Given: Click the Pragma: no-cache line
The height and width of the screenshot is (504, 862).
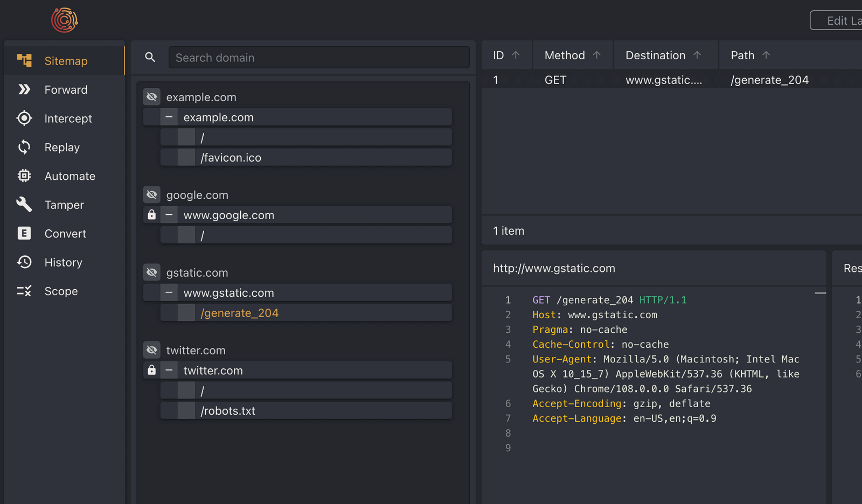Looking at the screenshot, I should tap(580, 330).
